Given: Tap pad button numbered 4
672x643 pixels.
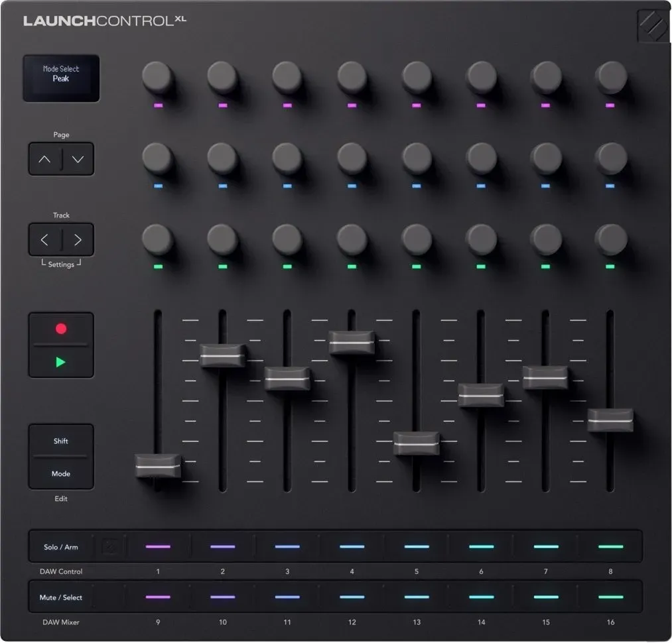Looking at the screenshot, I should (352, 547).
